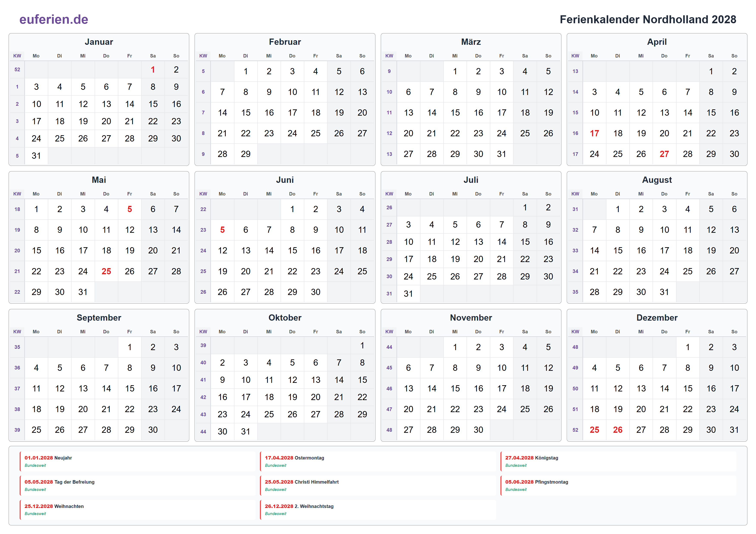Select the August month heading
Screen dimensions: 756x534
tap(657, 180)
